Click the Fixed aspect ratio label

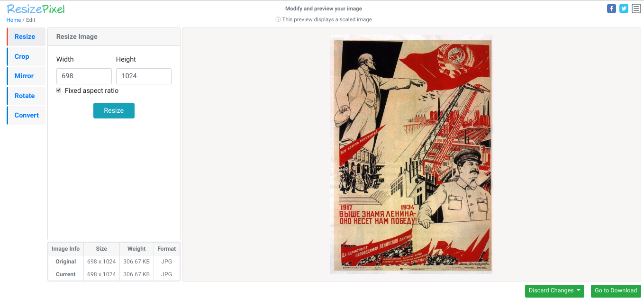91,91
